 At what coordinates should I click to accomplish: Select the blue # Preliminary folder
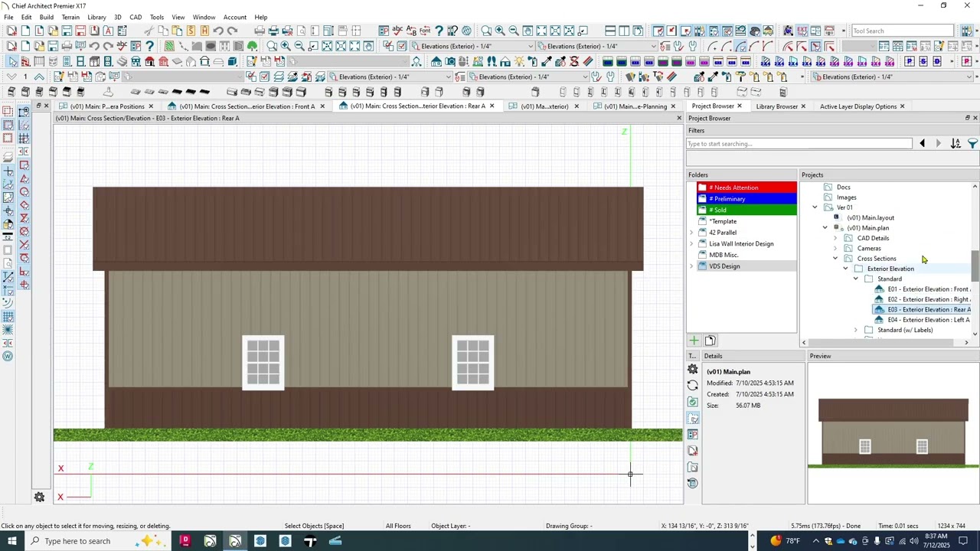click(x=746, y=199)
